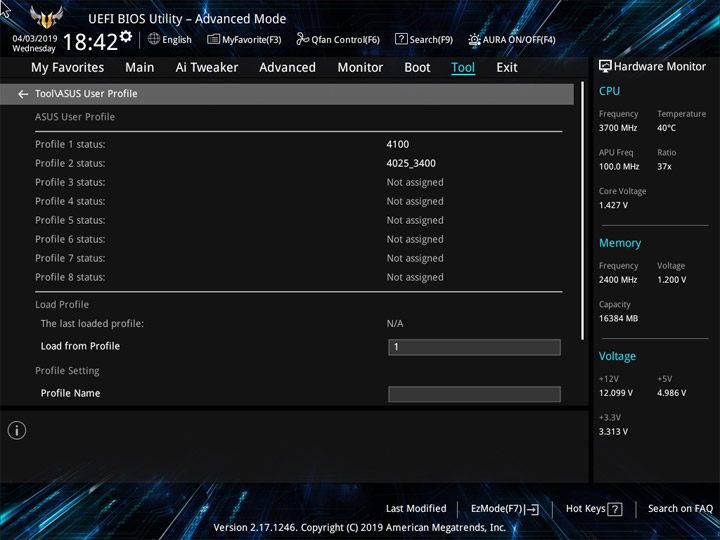Click the Profile Name input field

pyautogui.click(x=474, y=394)
